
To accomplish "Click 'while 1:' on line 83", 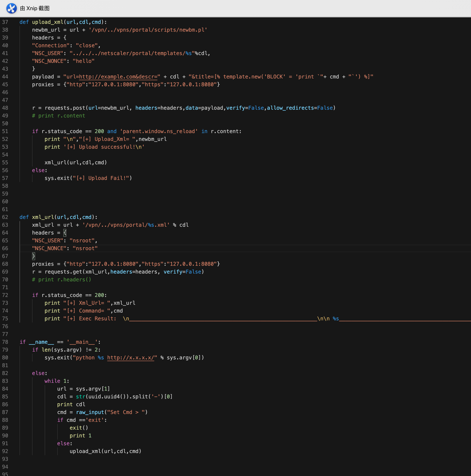I will tap(57, 381).
